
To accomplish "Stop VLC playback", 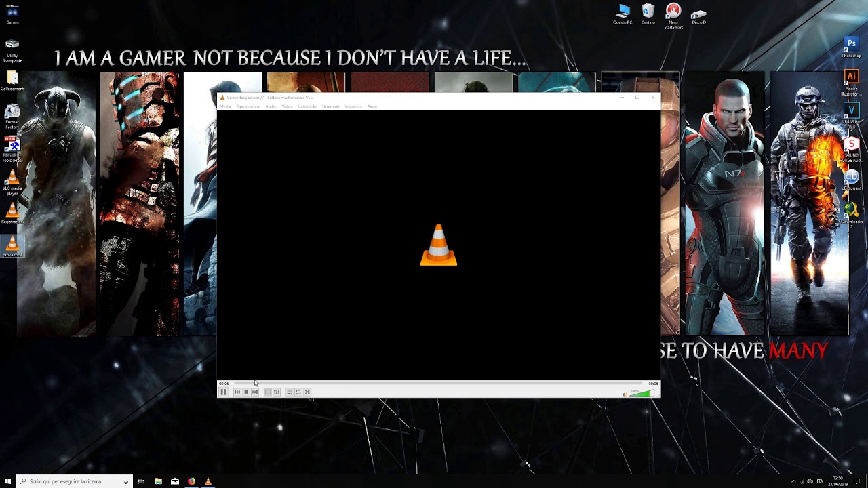I will 246,392.
